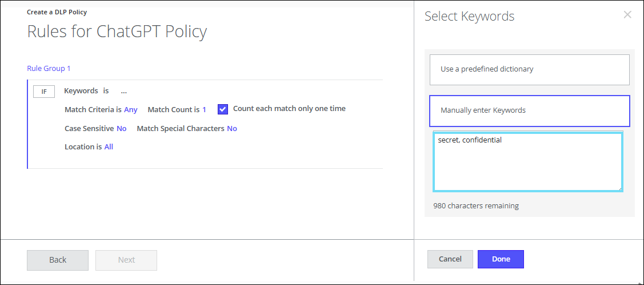Change Match Special Characters value No
Image resolution: width=644 pixels, height=285 pixels.
point(232,129)
